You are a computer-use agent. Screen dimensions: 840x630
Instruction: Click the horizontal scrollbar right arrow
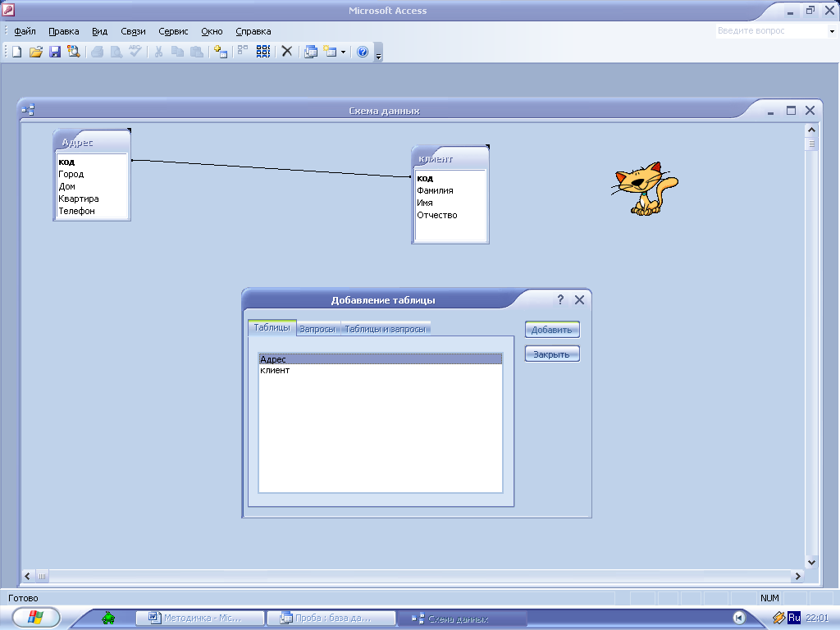click(x=797, y=576)
